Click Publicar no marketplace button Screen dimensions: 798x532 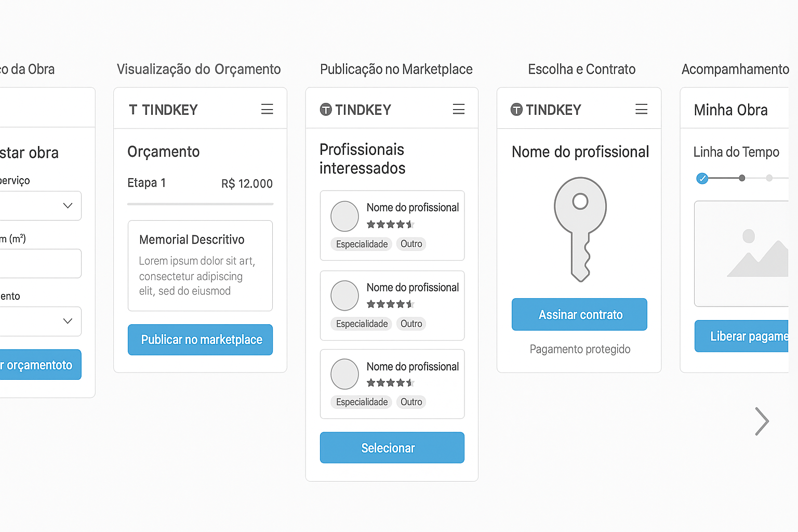click(x=200, y=340)
